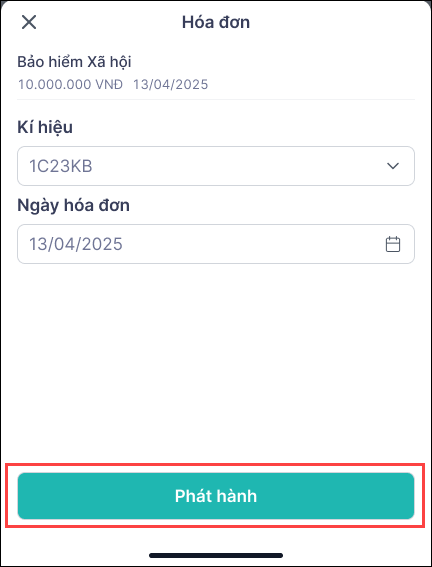Tap the Phát hành button
The width and height of the screenshot is (432, 567).
(216, 496)
